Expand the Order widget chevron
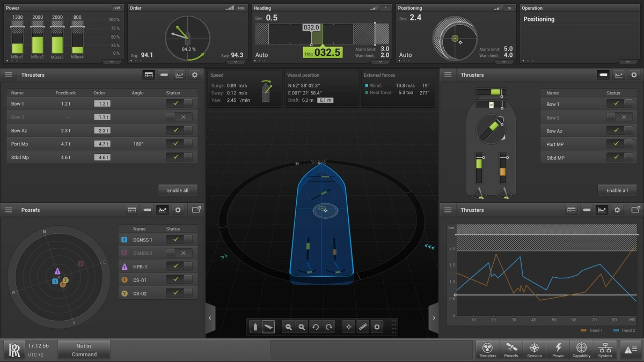Viewport: 644px width, 362px height. click(236, 62)
